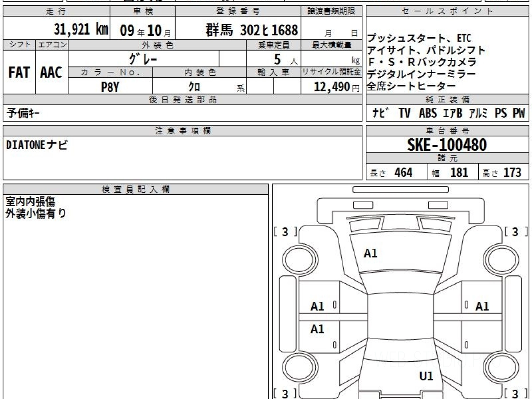Select the 12,490 recycle deposit amount
The image size is (532, 399).
[332, 87]
